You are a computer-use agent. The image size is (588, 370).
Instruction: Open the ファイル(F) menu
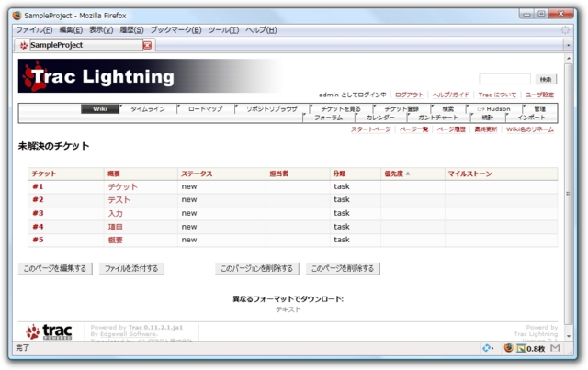click(34, 30)
